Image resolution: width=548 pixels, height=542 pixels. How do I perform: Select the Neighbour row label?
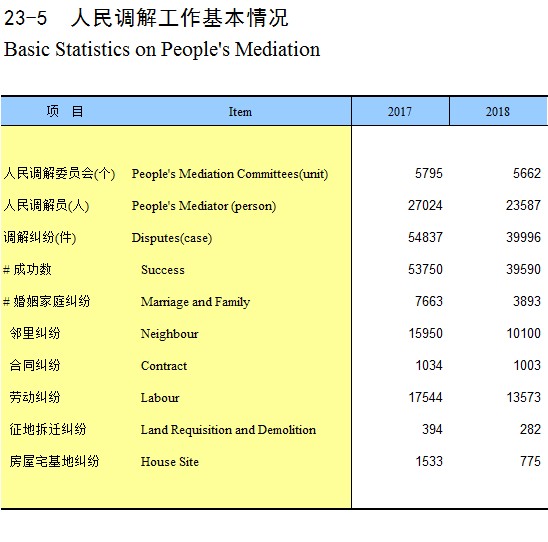pyautogui.click(x=169, y=334)
